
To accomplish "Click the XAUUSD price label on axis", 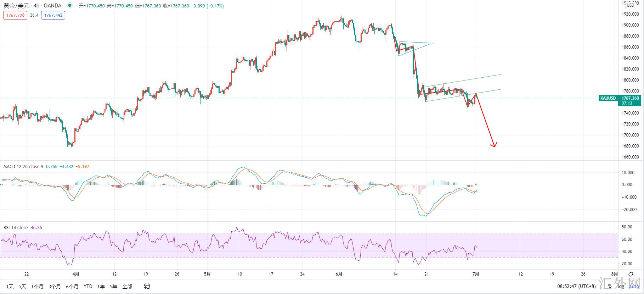I will pyautogui.click(x=608, y=98).
